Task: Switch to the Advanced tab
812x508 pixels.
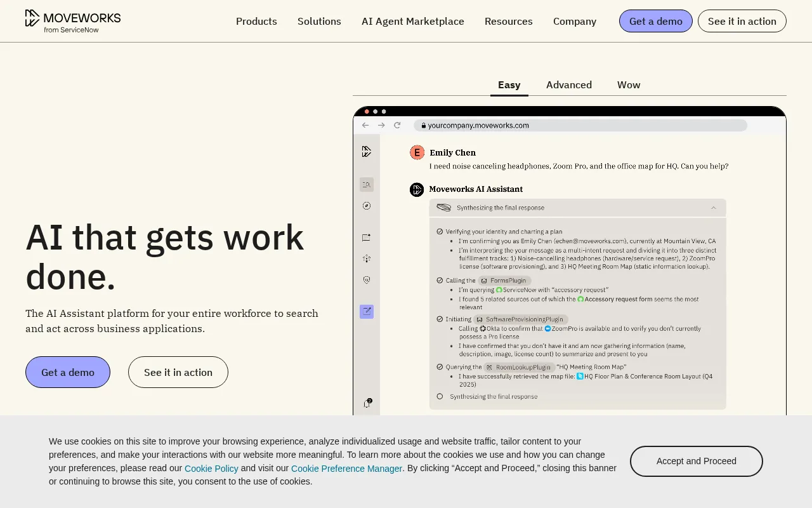Action: (x=569, y=85)
